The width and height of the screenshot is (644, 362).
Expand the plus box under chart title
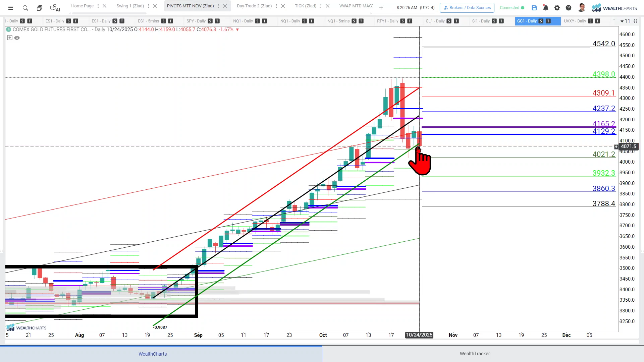point(10,38)
